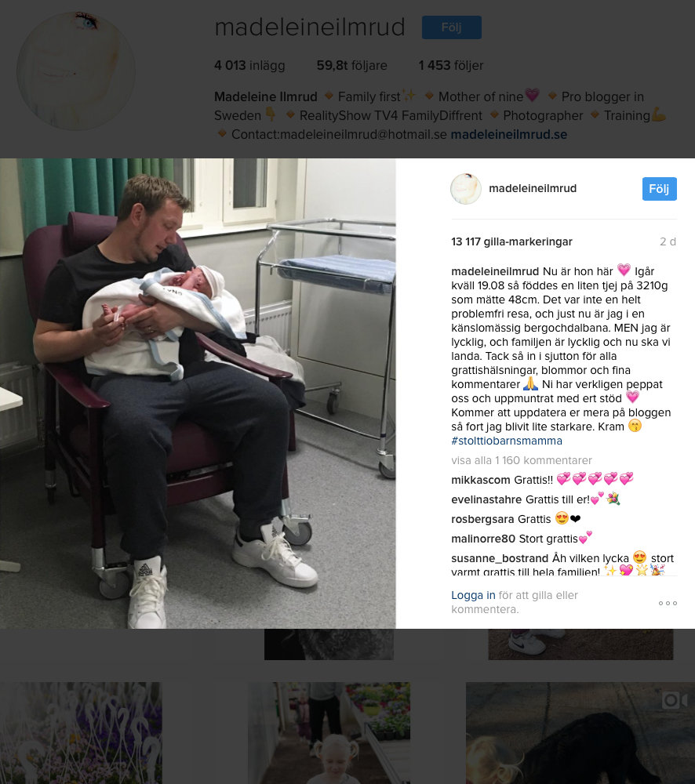Open the video post with the camera icon

pyautogui.click(x=580, y=733)
